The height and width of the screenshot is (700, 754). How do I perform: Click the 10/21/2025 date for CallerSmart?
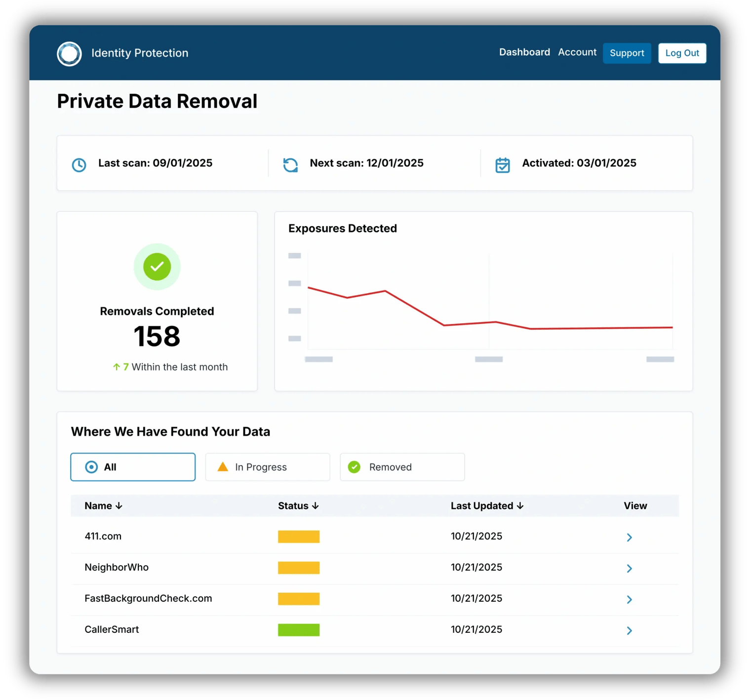pos(476,629)
